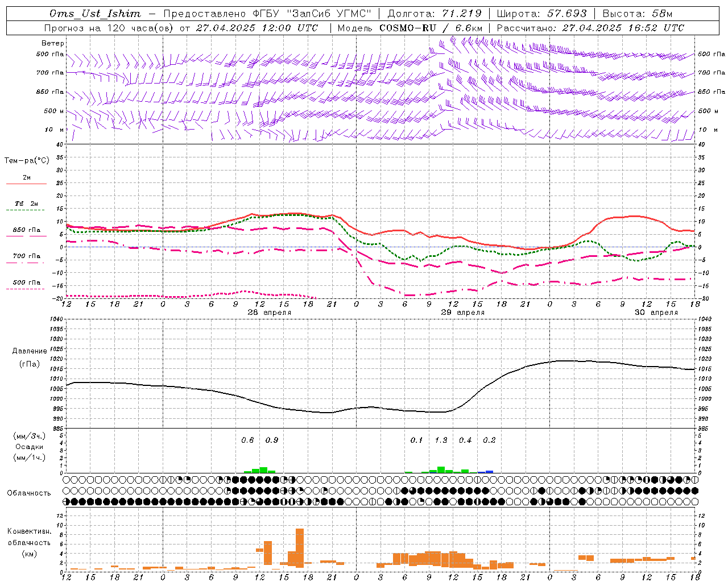Viewport: 728px width, 582px height.
Task: Click the 850 гПа temperature legend label
Action: coord(27,230)
